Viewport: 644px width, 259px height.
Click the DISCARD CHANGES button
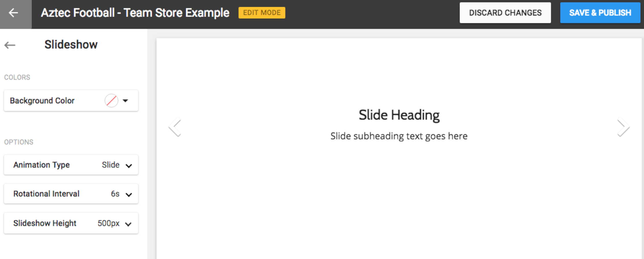click(x=505, y=12)
